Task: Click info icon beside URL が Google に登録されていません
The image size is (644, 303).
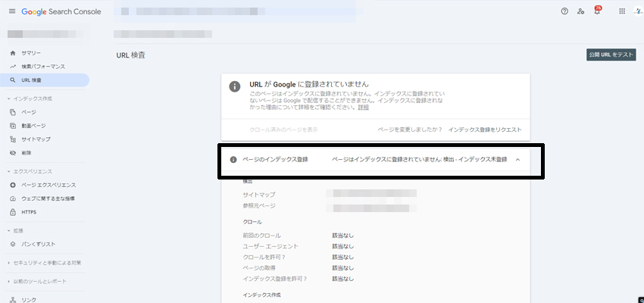Action: click(235, 86)
